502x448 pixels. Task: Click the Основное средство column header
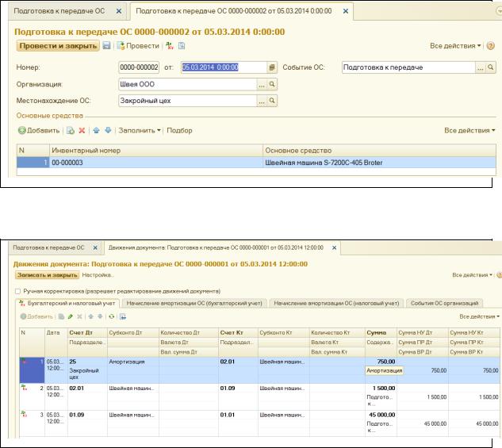click(x=379, y=151)
